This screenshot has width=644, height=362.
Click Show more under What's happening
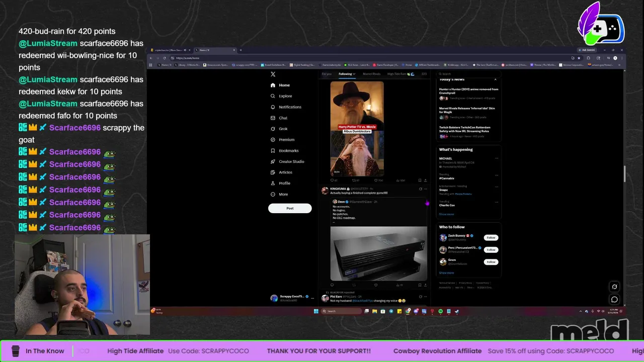click(x=446, y=214)
